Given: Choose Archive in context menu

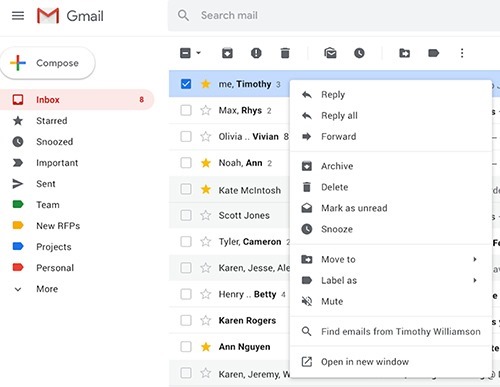Looking at the screenshot, I should [391, 166].
